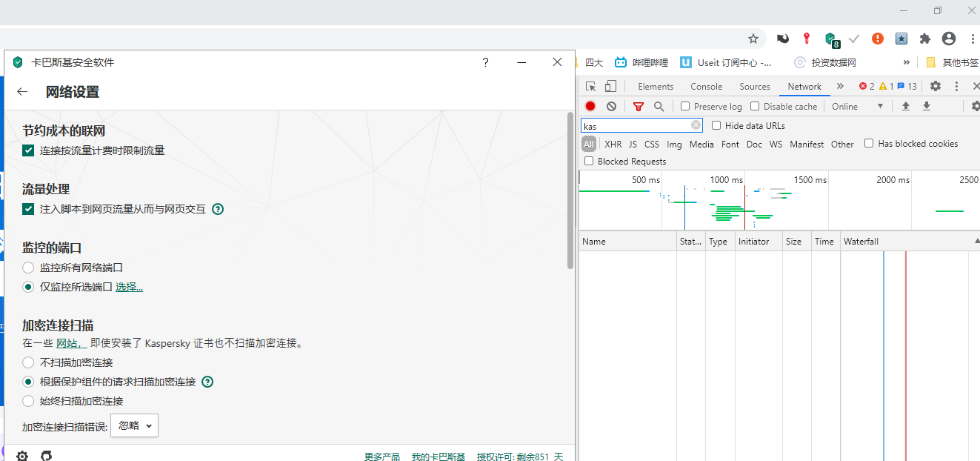Enable Preserve log checkbox
This screenshot has width=980, height=461.
(x=685, y=106)
